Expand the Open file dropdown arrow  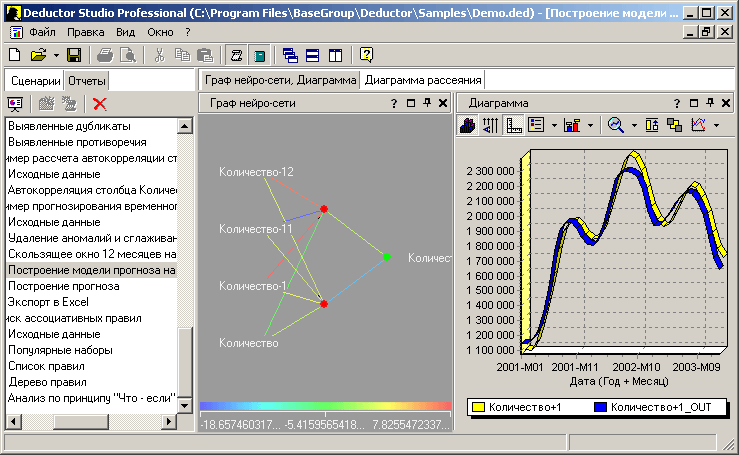pyautogui.click(x=55, y=55)
